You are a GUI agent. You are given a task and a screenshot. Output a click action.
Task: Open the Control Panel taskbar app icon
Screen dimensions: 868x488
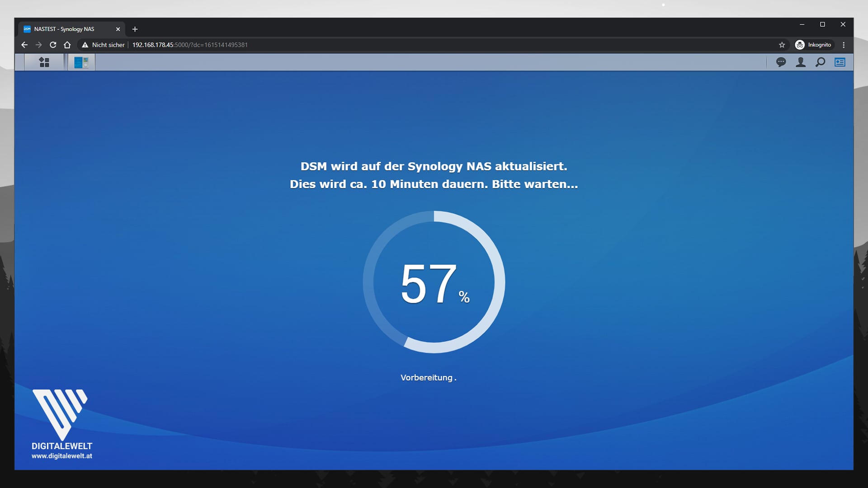(x=81, y=62)
